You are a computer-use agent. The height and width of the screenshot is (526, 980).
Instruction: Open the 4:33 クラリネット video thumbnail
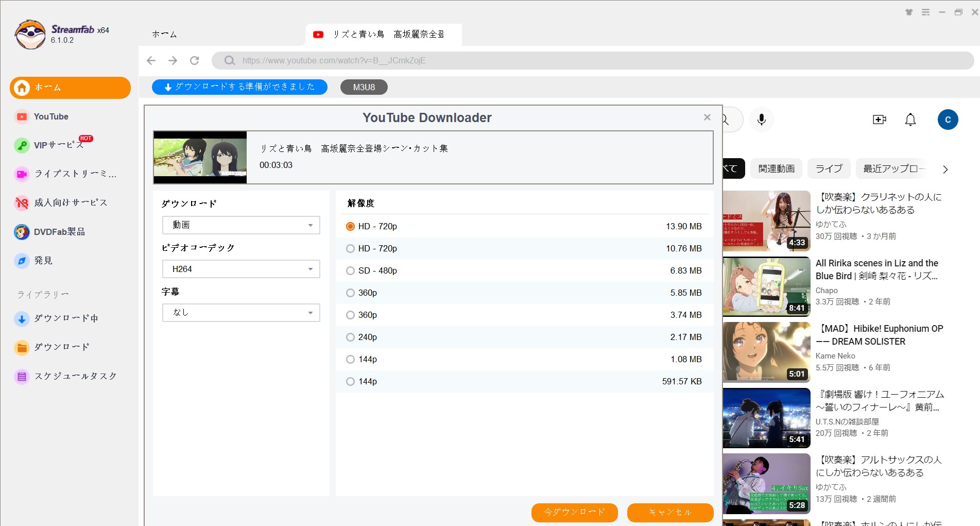click(x=766, y=220)
